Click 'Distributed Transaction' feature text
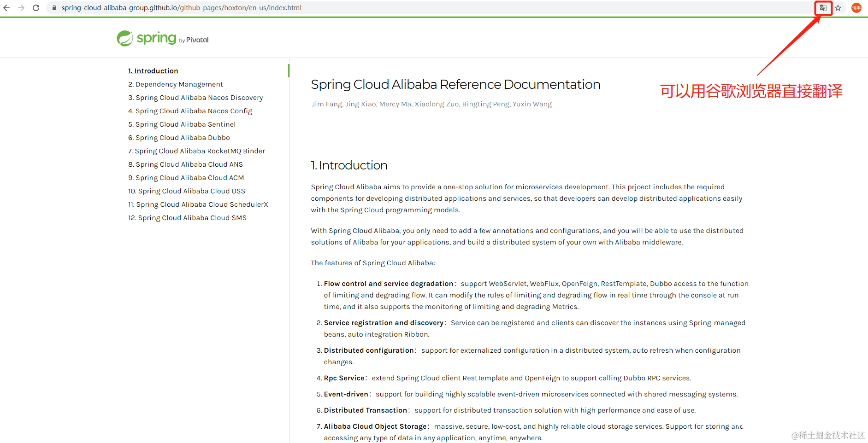The image size is (868, 443). [x=366, y=410]
